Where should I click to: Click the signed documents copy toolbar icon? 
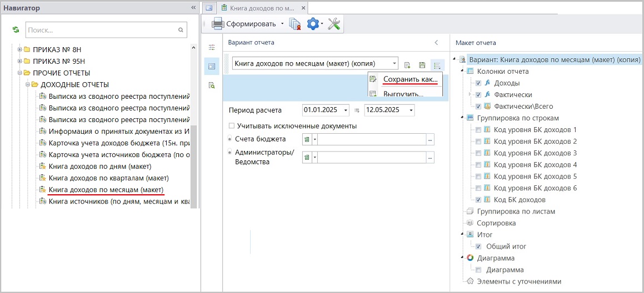coord(295,24)
